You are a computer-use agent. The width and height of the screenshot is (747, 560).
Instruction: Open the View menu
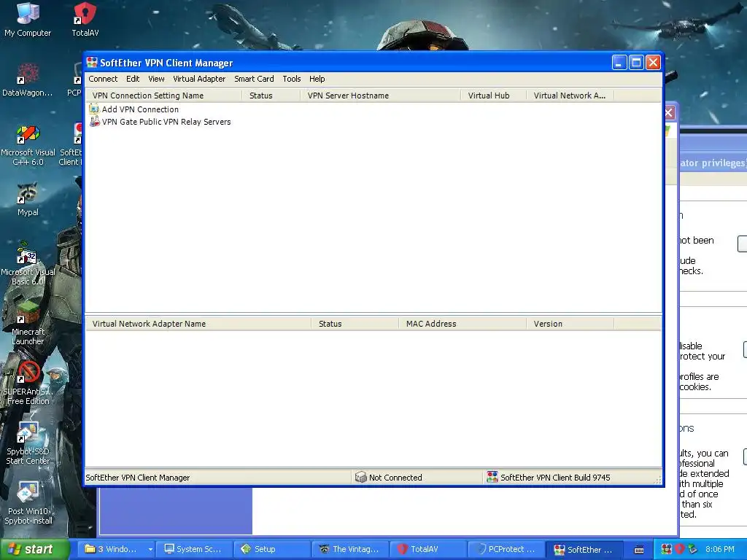coord(156,79)
